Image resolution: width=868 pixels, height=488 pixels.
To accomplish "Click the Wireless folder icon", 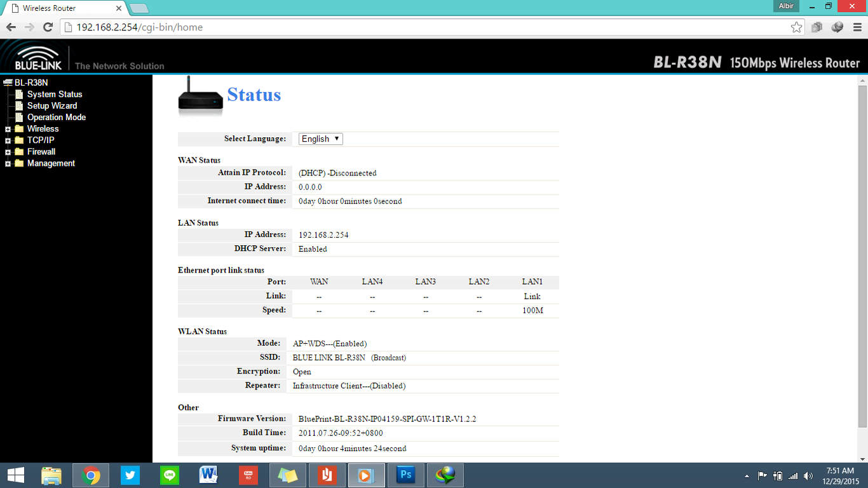I will [19, 128].
